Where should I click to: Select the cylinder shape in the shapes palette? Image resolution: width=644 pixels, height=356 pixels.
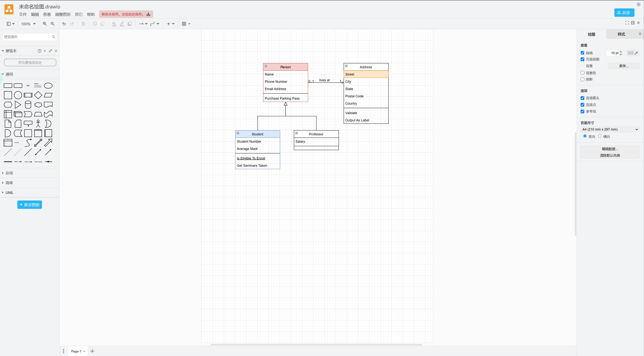(28, 105)
